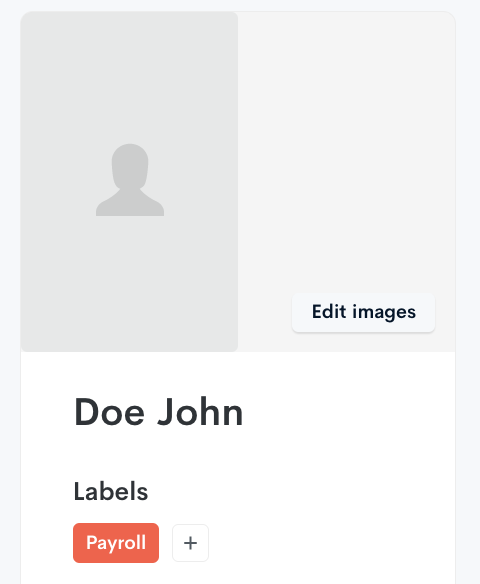
Task: Select the profile photo placeholder thumbnail
Action: point(129,182)
